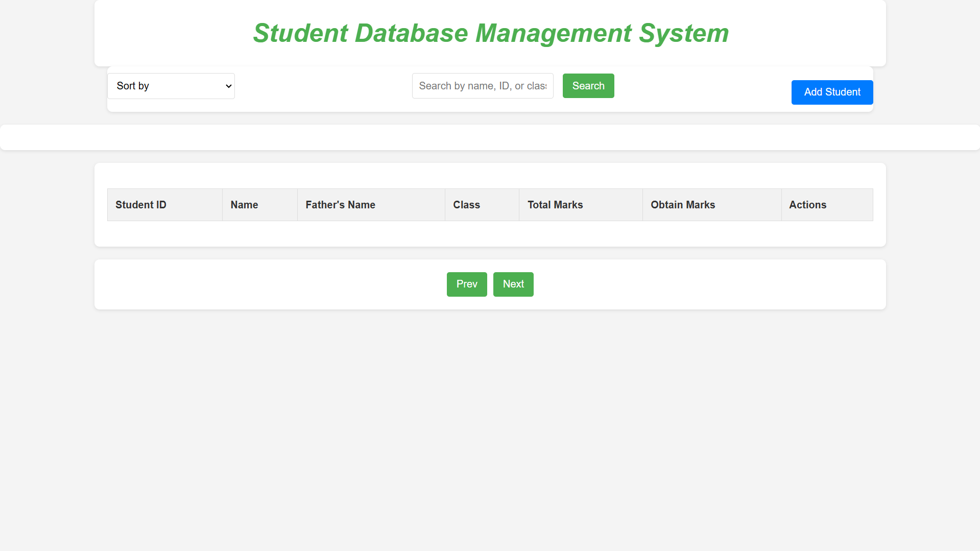Click the green Search button
This screenshot has height=551, width=980.
point(588,86)
